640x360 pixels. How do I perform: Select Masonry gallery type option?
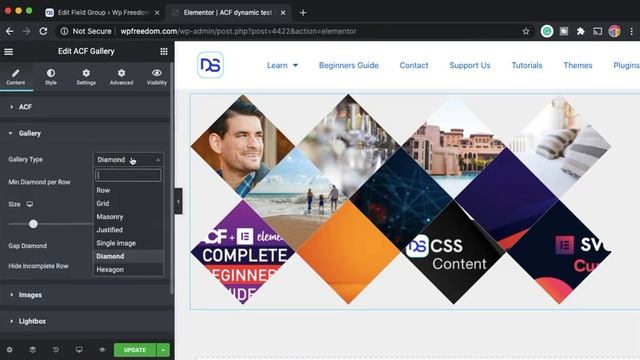click(x=128, y=217)
